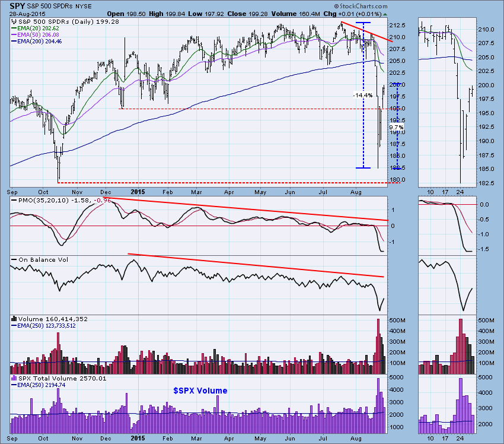Select the SPY ticker symbol in the header
This screenshot has height=444, width=504.
click(x=16, y=6)
